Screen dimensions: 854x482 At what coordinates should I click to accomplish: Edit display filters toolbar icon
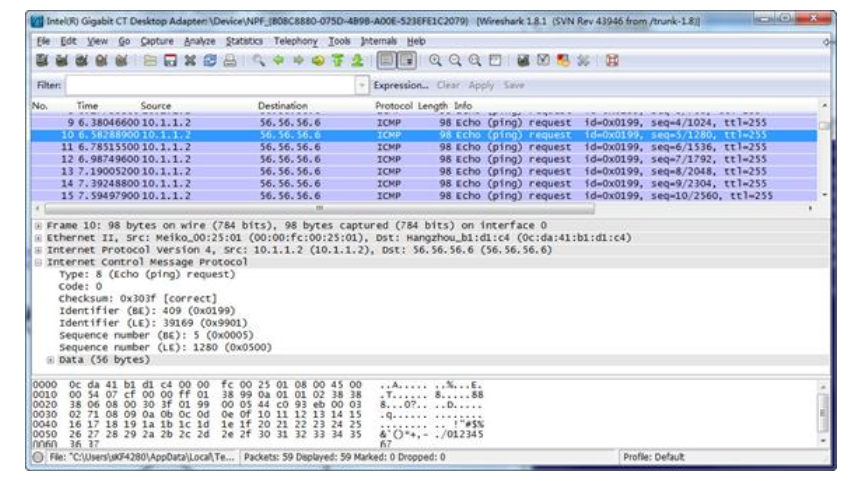point(544,60)
